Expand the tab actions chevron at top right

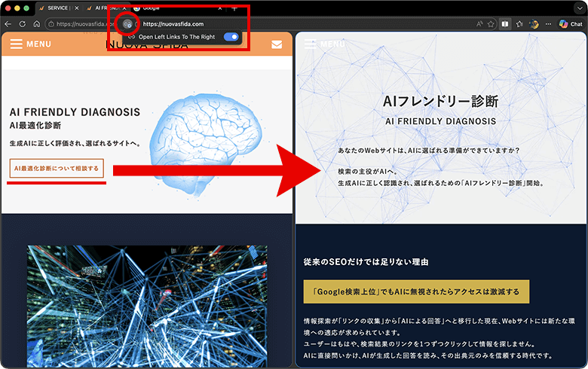(580, 8)
